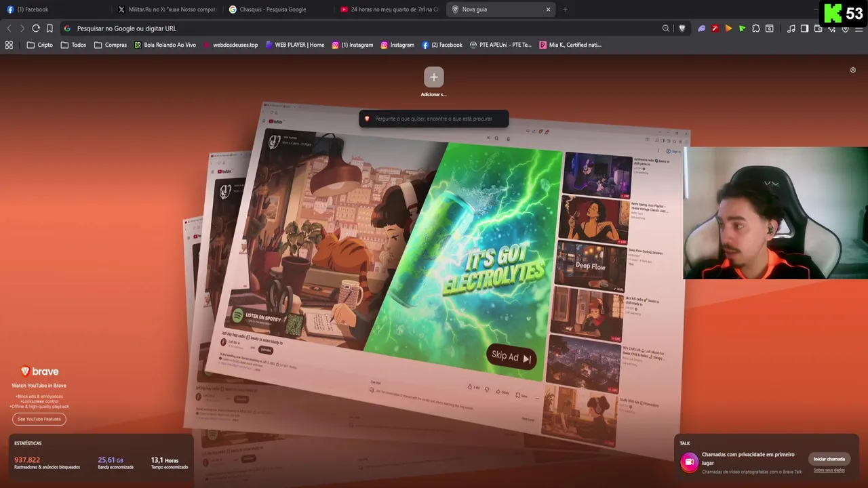Click the Pergunte o que quiser search box
Image resolution: width=868 pixels, height=488 pixels.
(433, 119)
